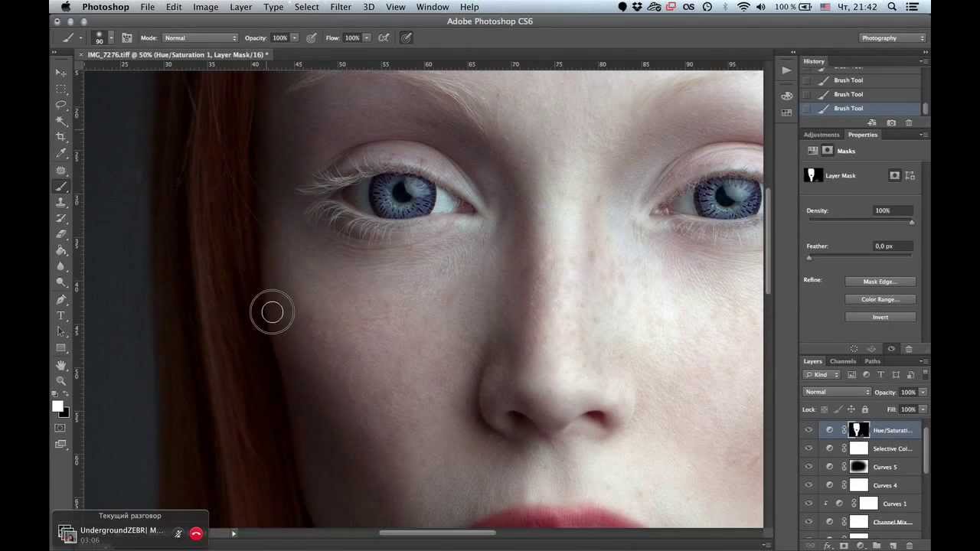Select the Clone Stamp tool
980x551 pixels.
[61, 202]
